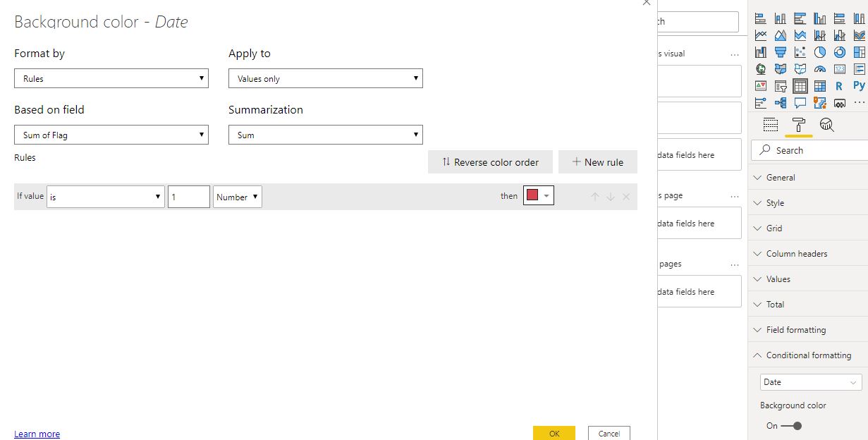Select the Decomposition tree visual
868x440 pixels.
pos(781,103)
